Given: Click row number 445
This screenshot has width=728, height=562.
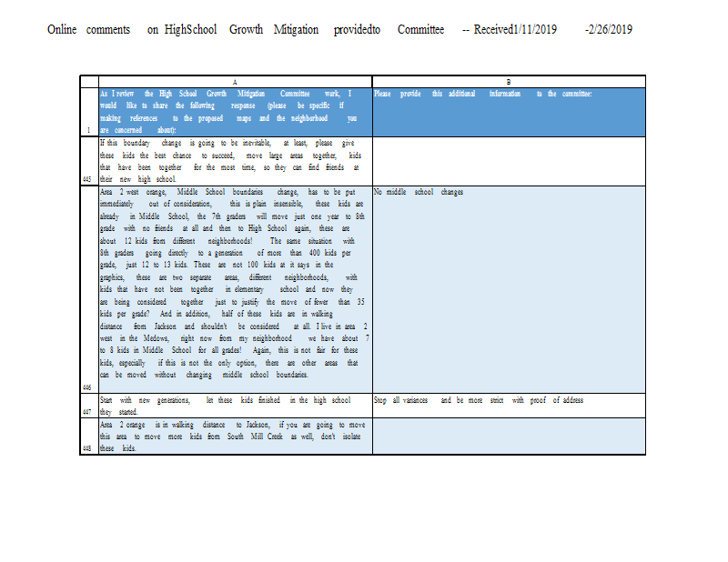Looking at the screenshot, I should (x=89, y=162).
